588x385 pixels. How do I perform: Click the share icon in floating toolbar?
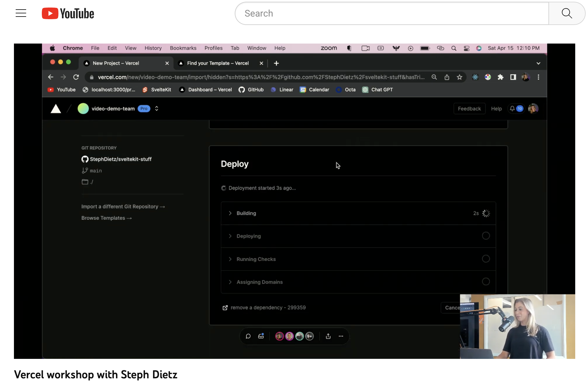coord(328,336)
